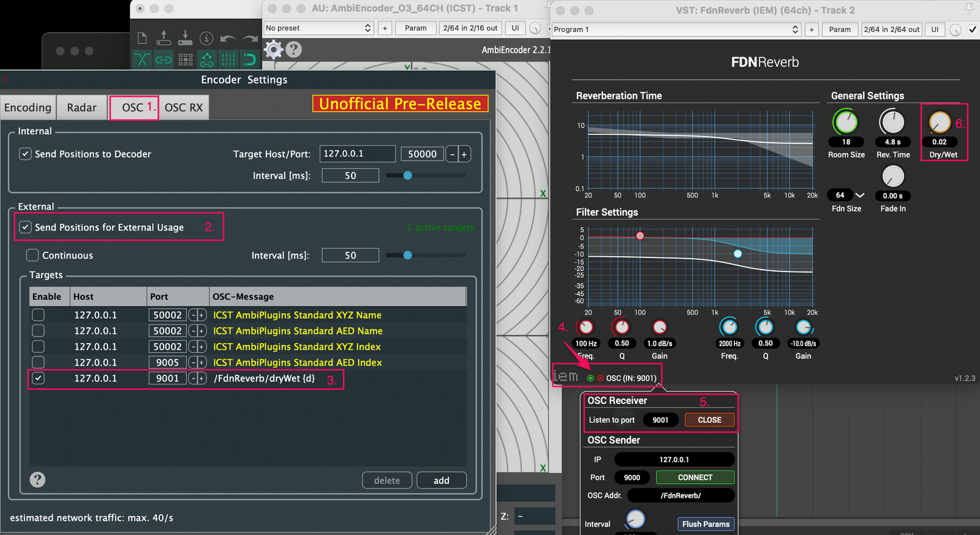Click the green OSC status indicator
The height and width of the screenshot is (535, 980).
590,378
